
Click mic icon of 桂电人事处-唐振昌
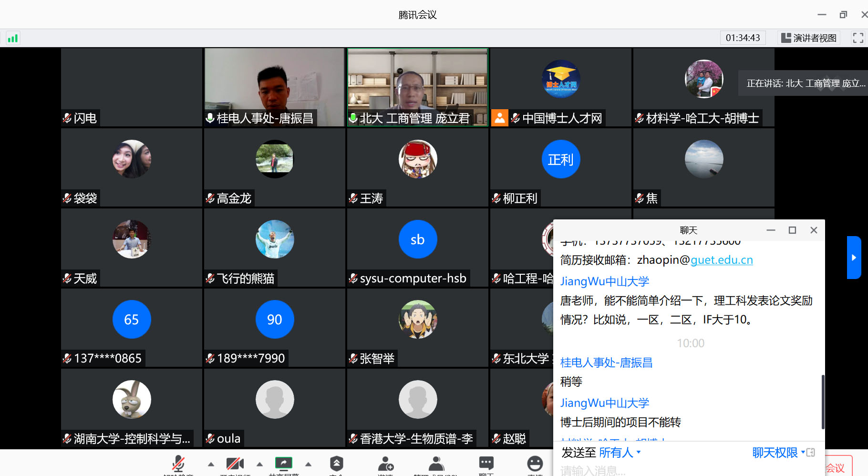pos(210,118)
